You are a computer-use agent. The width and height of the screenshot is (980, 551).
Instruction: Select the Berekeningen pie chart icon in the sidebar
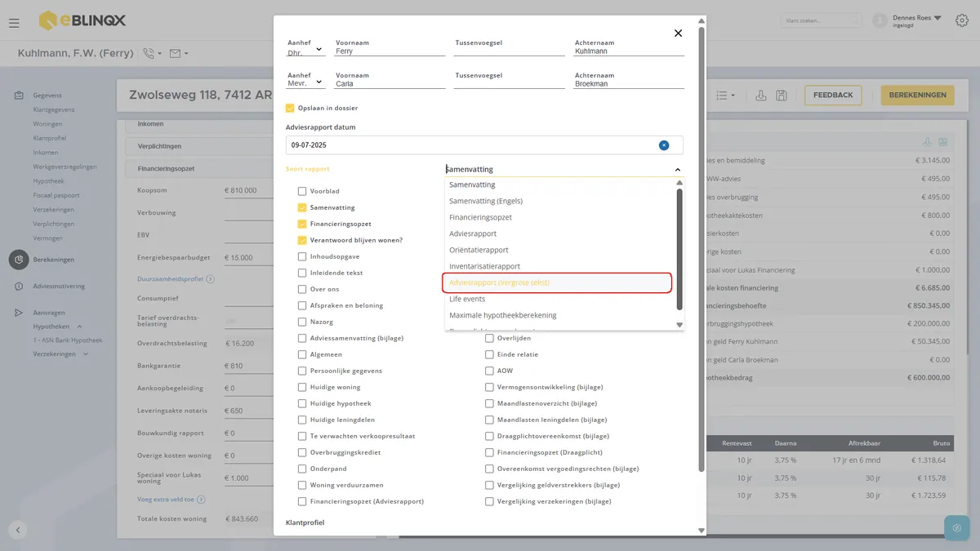[x=18, y=260]
